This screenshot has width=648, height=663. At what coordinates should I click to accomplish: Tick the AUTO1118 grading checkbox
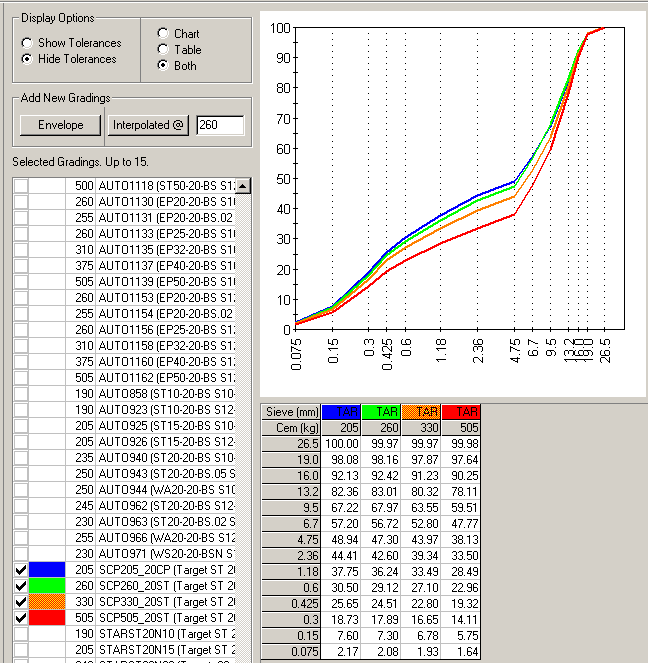(x=21, y=186)
